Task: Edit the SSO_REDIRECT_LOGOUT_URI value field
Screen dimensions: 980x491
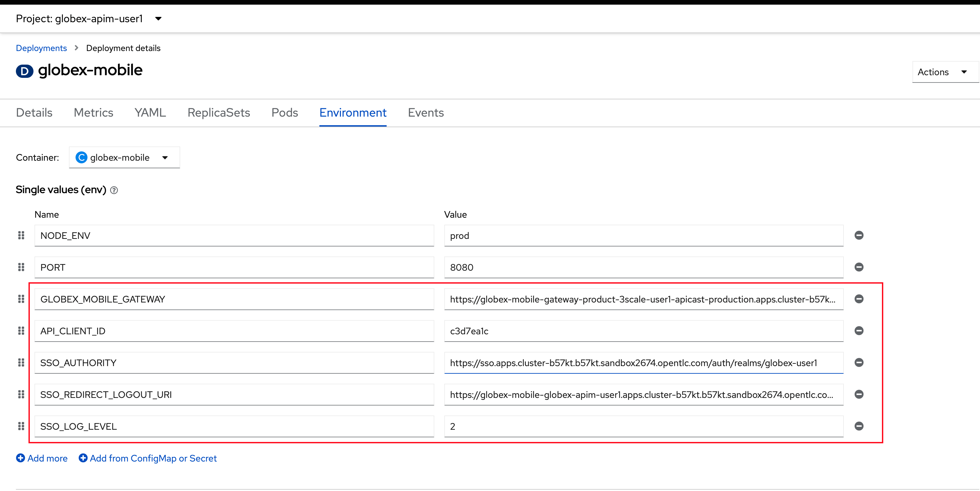Action: point(644,395)
